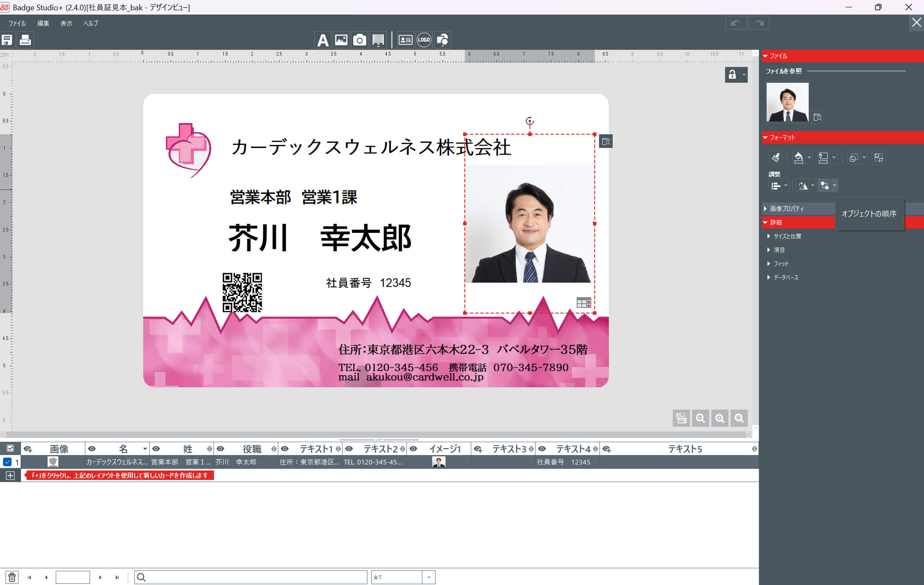Screen dimensions: 924x585
Task: Open the 表示 menu
Action: click(x=66, y=24)
